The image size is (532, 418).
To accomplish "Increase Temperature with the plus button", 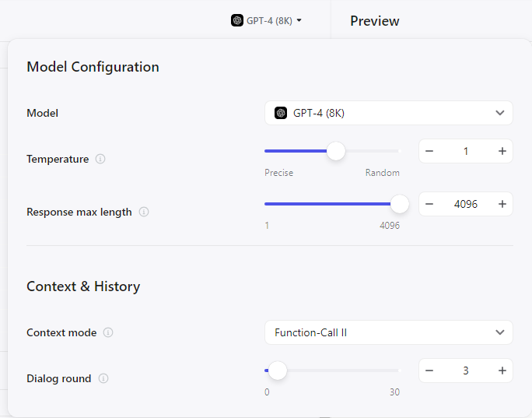I will 502,151.
